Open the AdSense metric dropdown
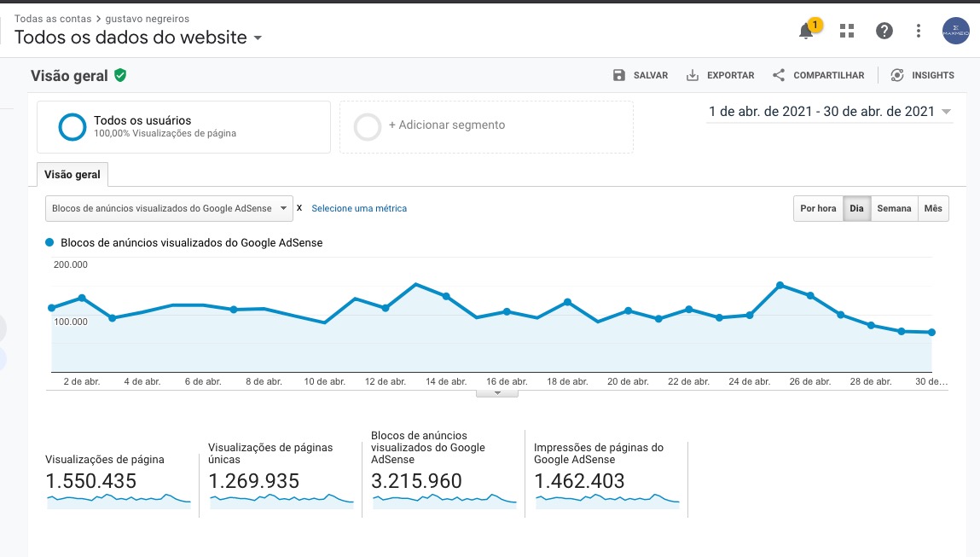Viewport: 980px width, 557px height. coord(169,208)
